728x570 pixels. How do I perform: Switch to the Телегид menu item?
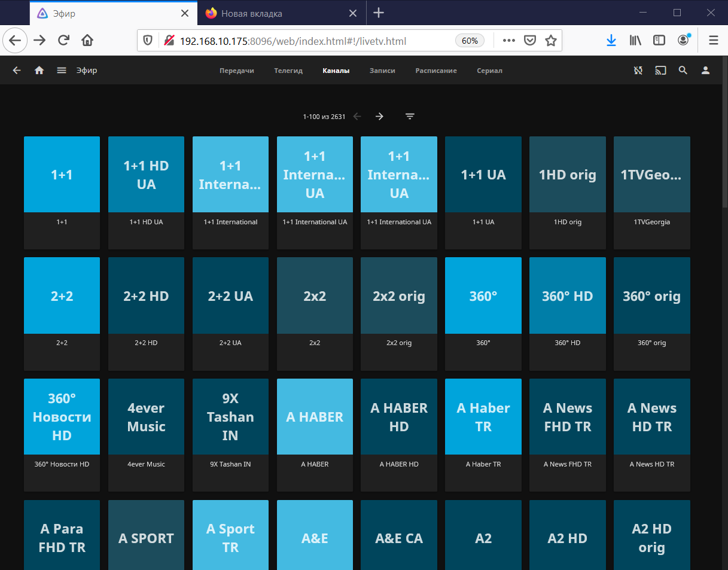coord(288,70)
